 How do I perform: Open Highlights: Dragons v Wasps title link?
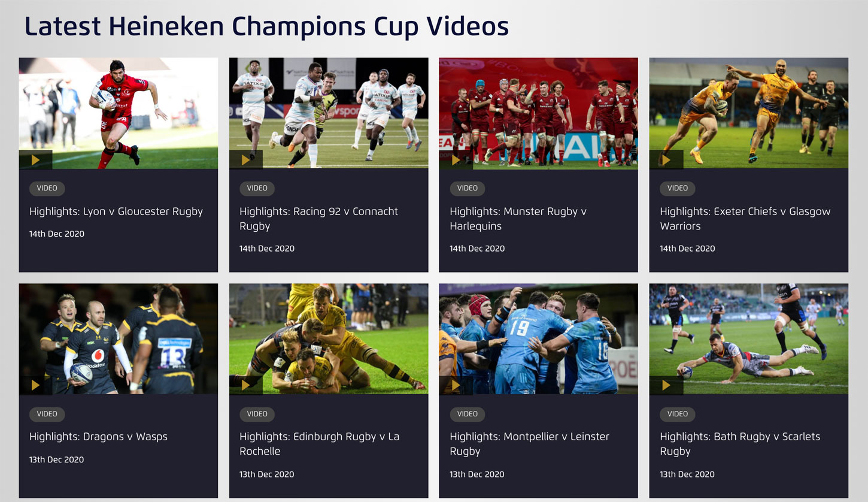(x=98, y=437)
